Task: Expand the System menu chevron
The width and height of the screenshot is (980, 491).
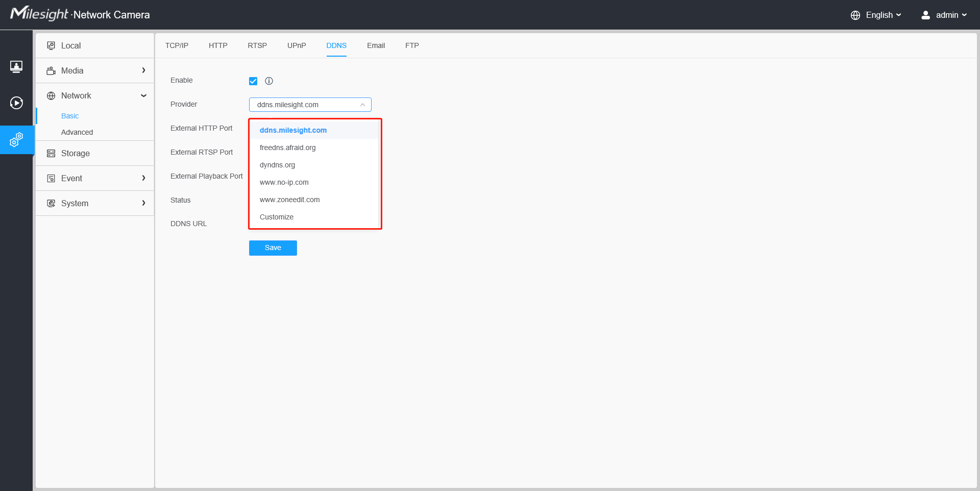Action: click(x=143, y=203)
